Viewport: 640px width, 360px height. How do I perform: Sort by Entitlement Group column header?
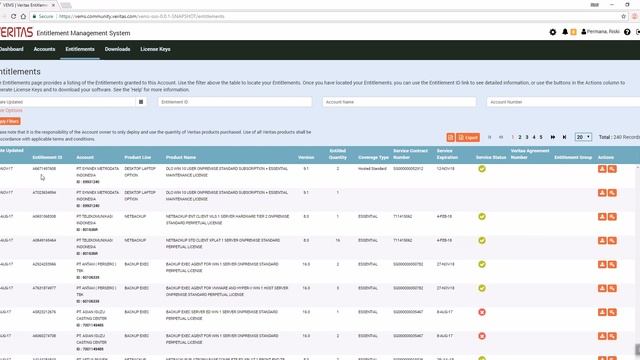tap(573, 157)
